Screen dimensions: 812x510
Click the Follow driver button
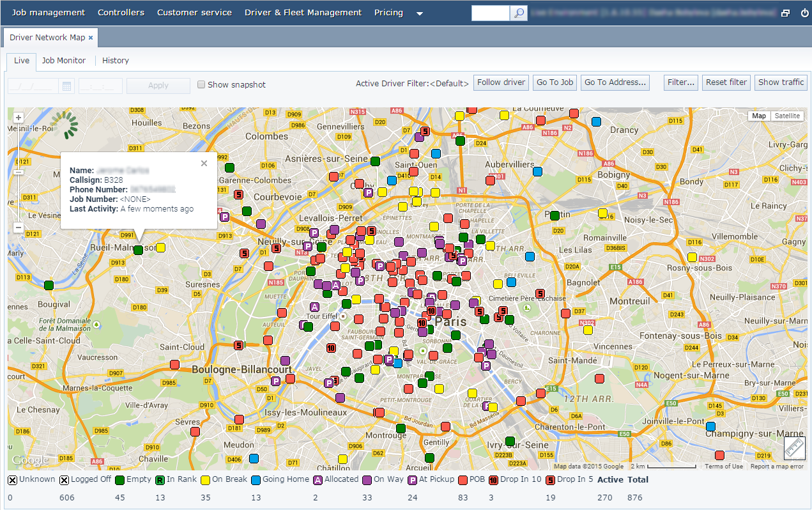tap(502, 82)
